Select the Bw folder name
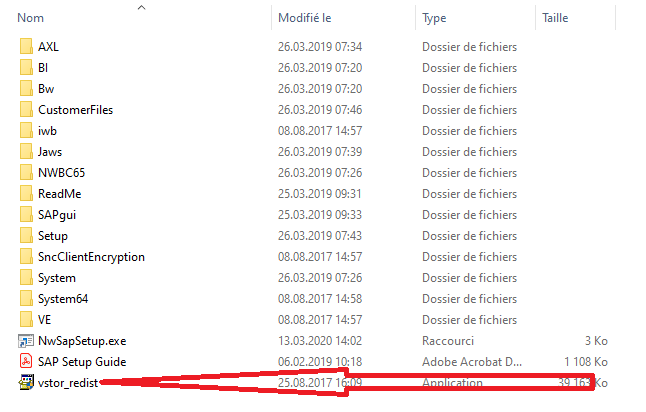Viewport: 646px width, 412px height. pos(46,89)
